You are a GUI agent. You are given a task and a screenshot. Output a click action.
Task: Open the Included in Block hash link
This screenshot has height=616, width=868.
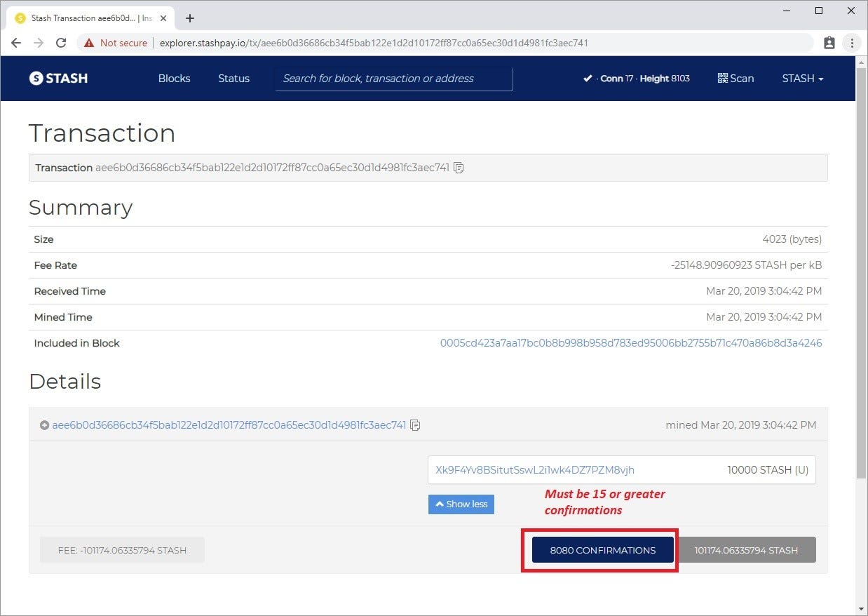(x=631, y=343)
